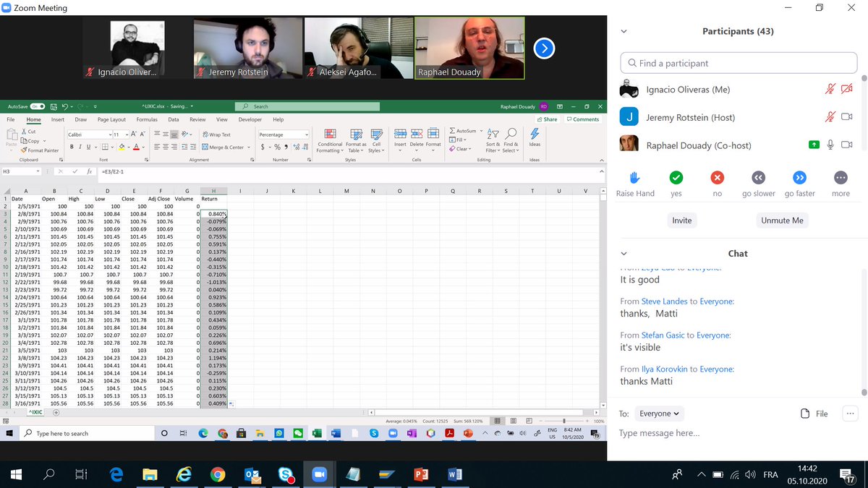
Task: Click the File button in chat
Action: coord(814,414)
